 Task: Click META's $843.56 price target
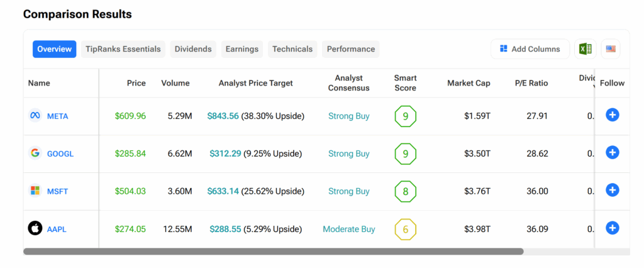click(x=223, y=116)
